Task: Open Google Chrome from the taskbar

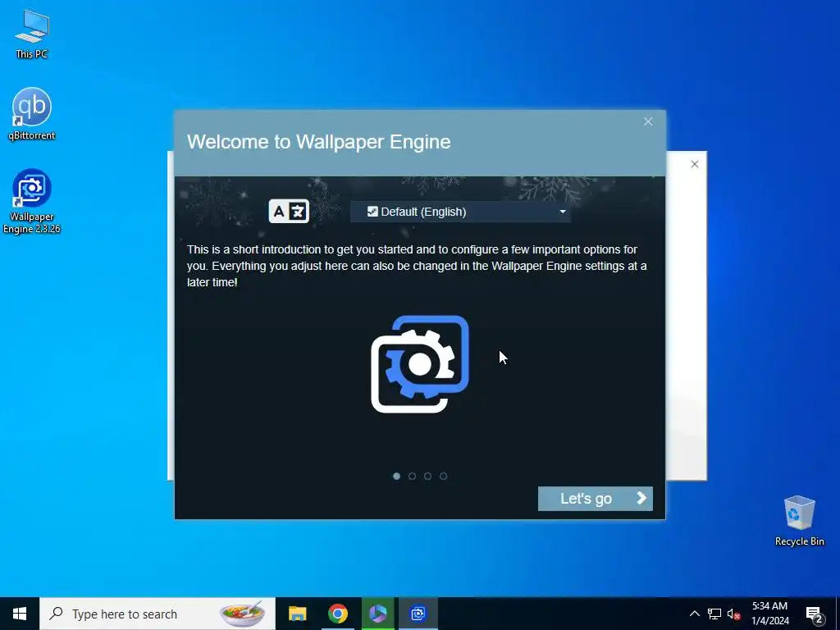Action: 337,614
